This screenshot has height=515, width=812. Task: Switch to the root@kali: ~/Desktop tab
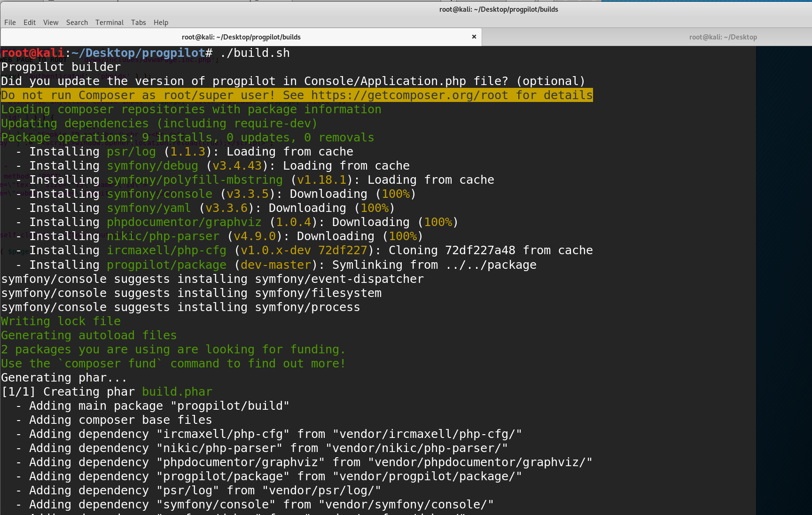tap(723, 37)
